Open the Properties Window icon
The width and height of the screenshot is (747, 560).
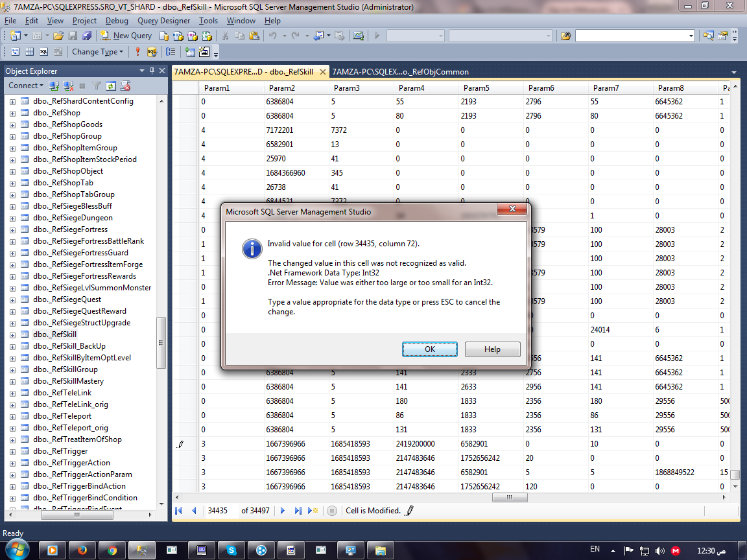pos(723,36)
